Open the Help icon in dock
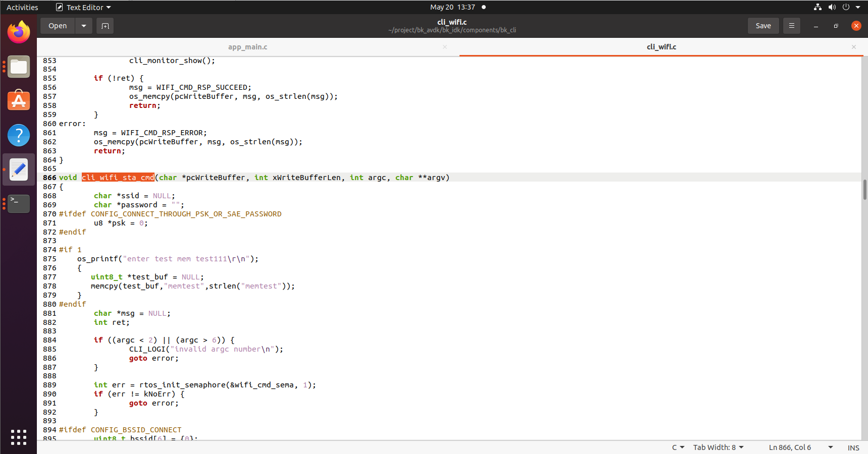Image resolution: width=868 pixels, height=454 pixels. click(x=19, y=135)
